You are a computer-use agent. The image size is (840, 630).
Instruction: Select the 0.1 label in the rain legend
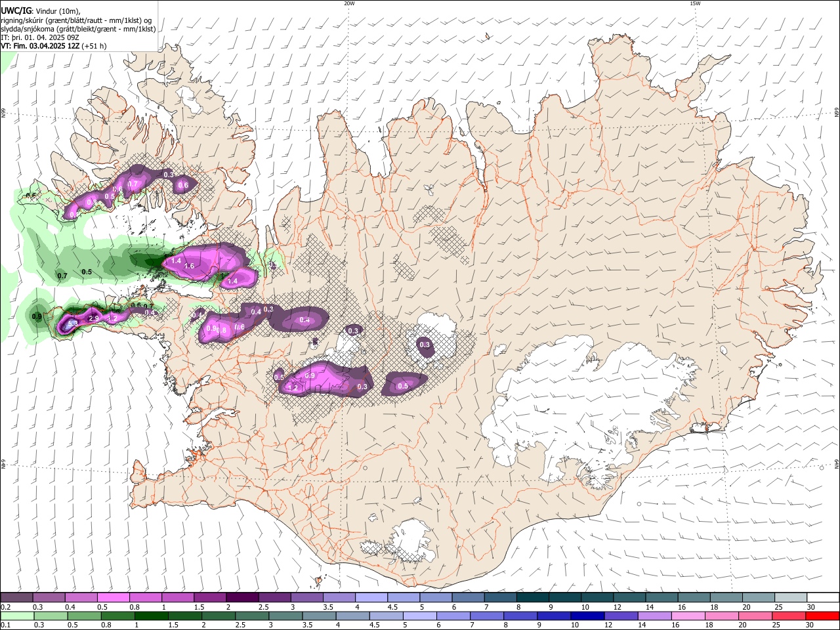(x=5, y=625)
